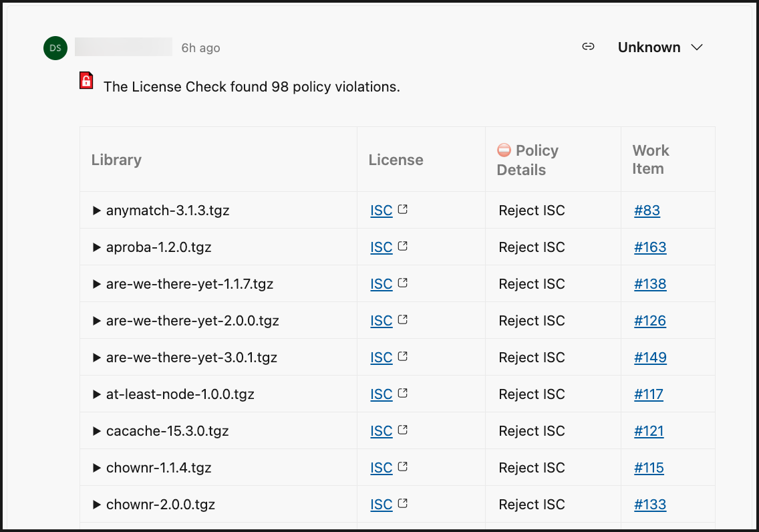The image size is (759, 532).
Task: Open work item #163
Action: (x=650, y=247)
